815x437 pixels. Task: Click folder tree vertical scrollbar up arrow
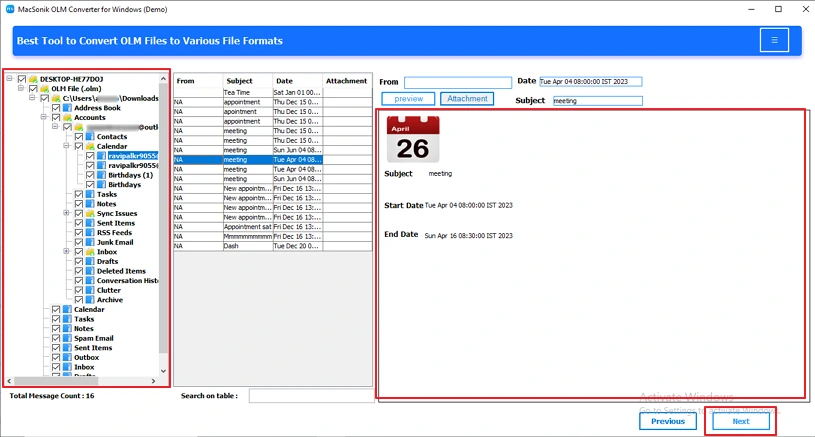[163, 78]
